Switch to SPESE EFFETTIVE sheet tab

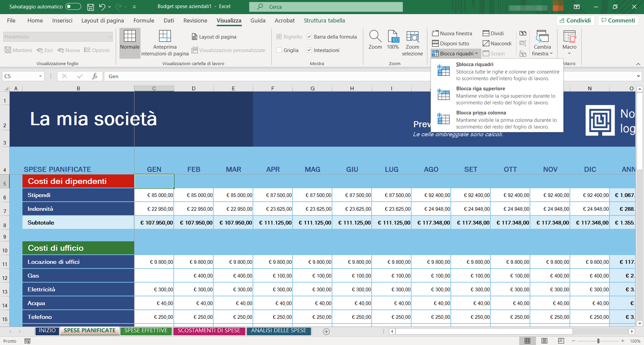point(146,331)
